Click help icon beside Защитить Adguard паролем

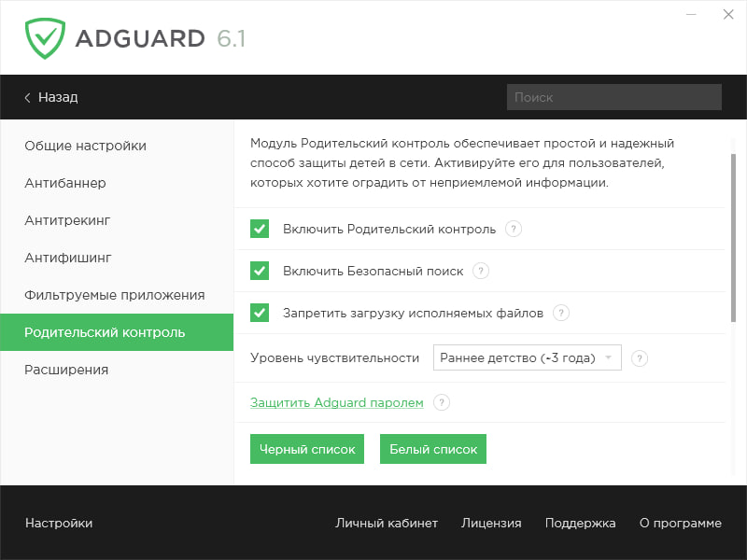point(442,402)
